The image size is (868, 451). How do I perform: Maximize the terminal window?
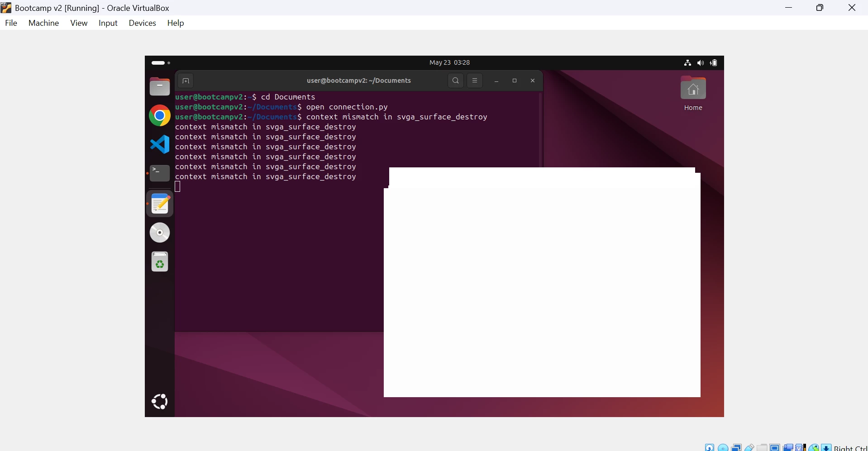[515, 81]
